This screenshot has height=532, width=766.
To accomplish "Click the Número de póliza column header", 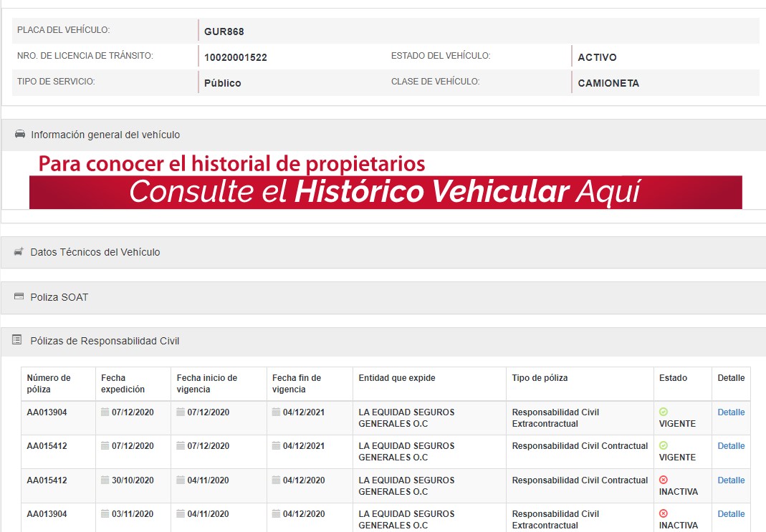I will (49, 384).
